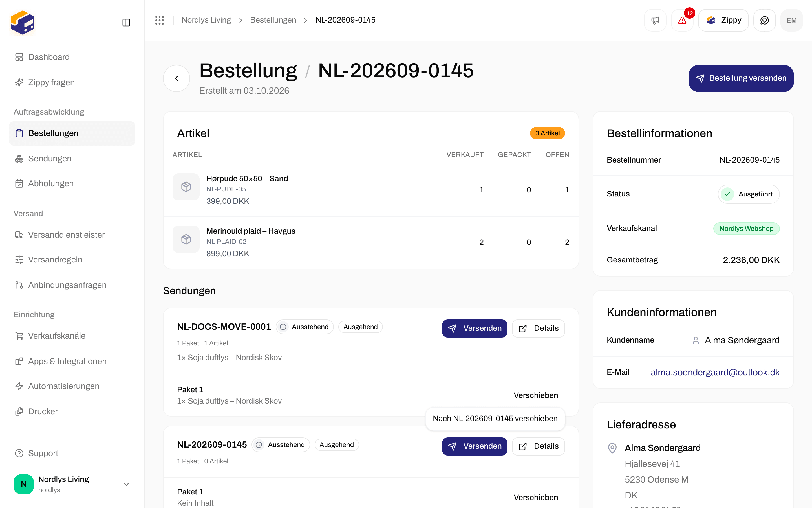This screenshot has width=812, height=508.
Task: Open Details for shipment NL-202609-0145
Action: point(538,446)
